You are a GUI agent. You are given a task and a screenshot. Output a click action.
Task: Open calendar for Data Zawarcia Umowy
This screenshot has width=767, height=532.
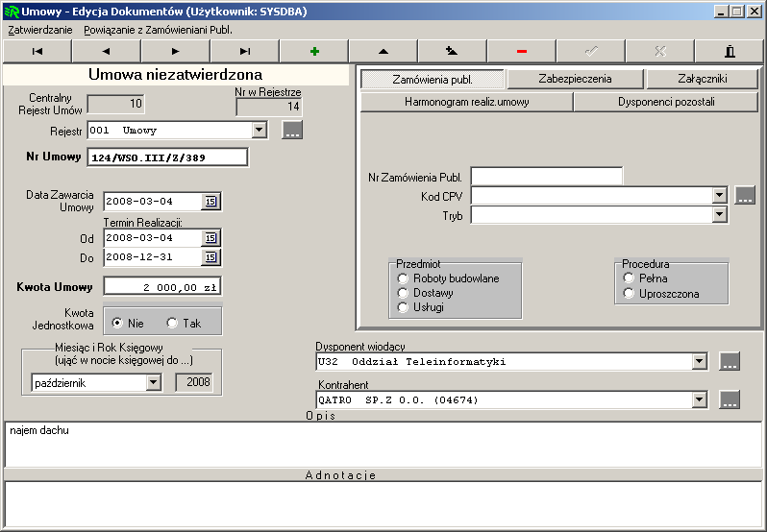point(210,202)
